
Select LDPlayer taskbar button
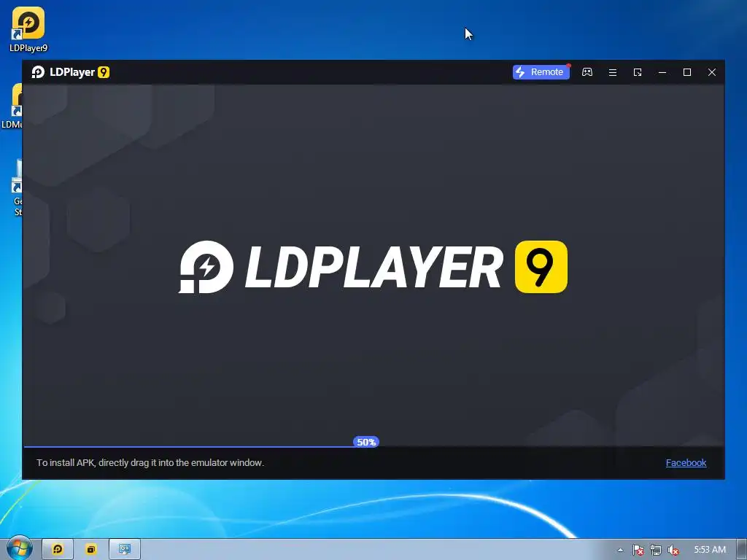point(58,550)
